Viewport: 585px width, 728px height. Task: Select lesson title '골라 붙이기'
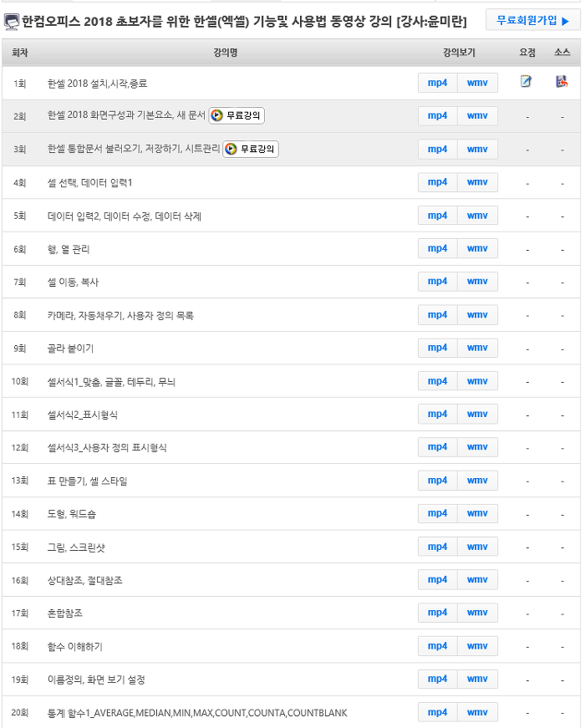click(x=70, y=349)
